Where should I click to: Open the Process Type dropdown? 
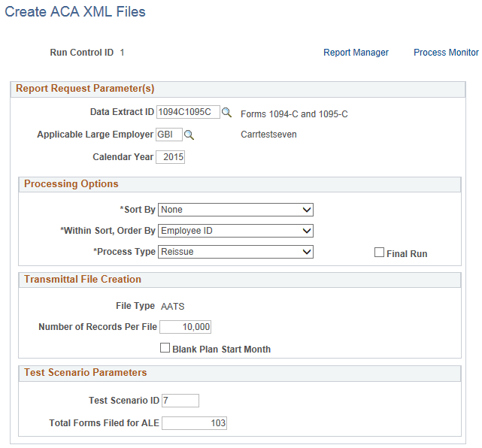pyautogui.click(x=235, y=252)
